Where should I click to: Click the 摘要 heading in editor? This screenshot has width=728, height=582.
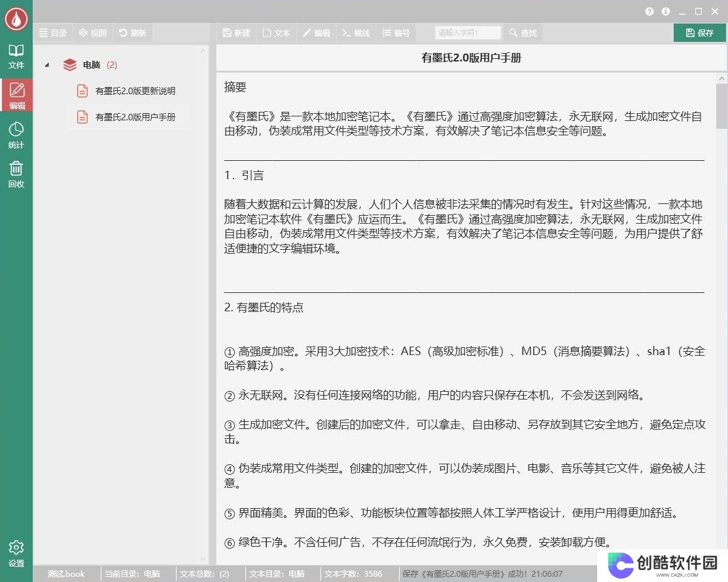coord(235,87)
